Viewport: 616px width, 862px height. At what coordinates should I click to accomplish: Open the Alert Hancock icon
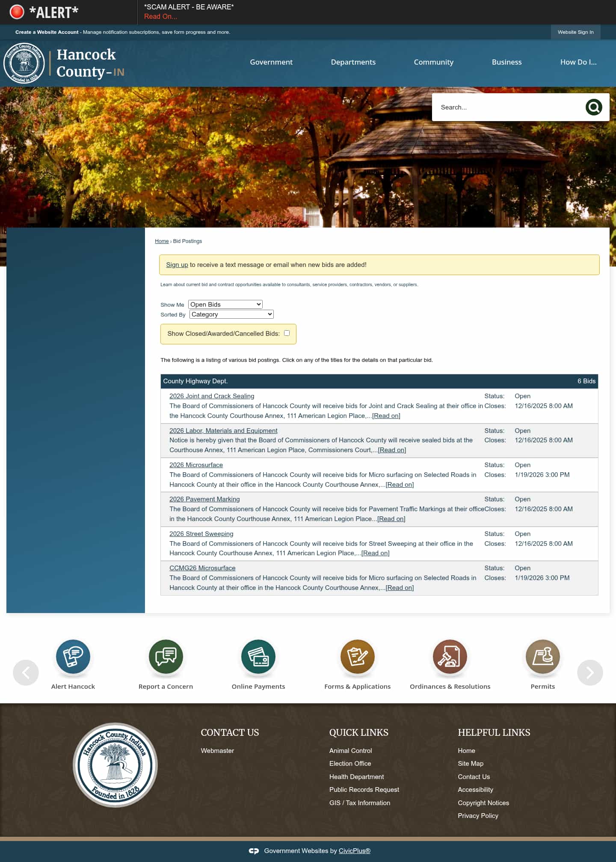[x=73, y=656]
